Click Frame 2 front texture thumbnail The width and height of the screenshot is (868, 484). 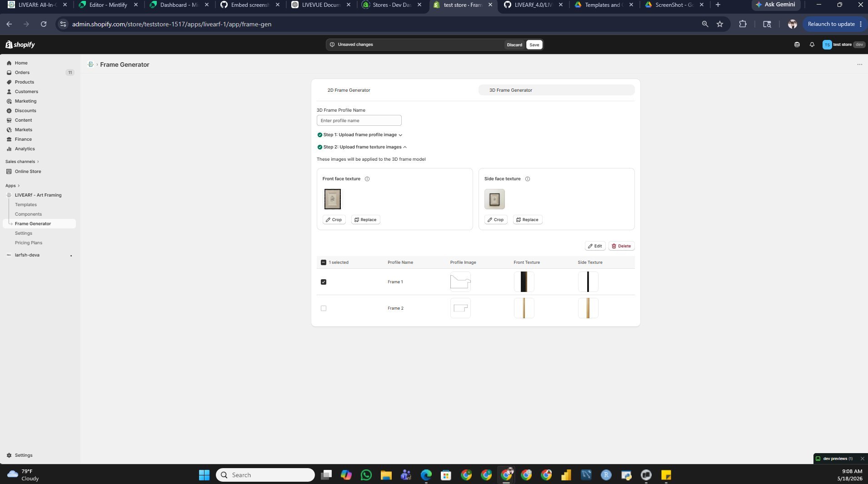point(524,308)
